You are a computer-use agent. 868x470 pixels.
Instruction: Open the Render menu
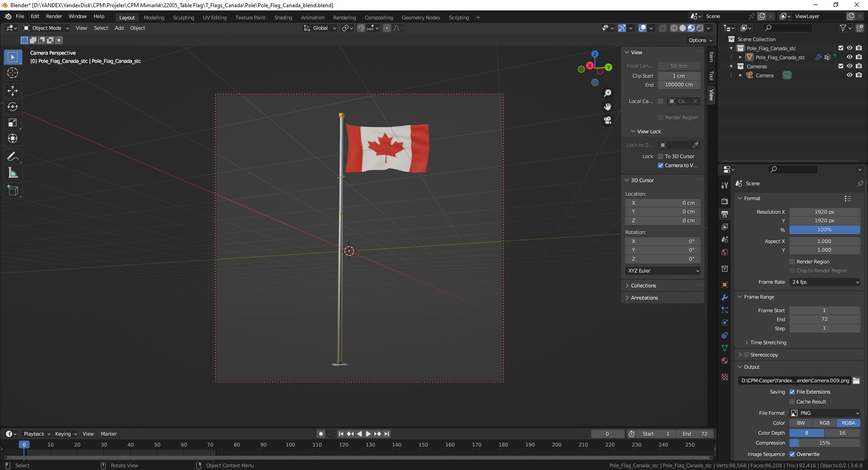pos(54,16)
